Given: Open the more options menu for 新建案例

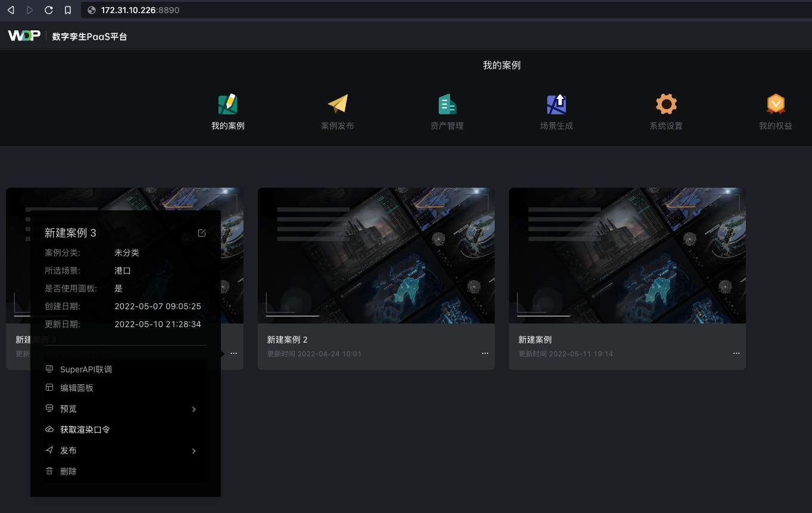Looking at the screenshot, I should coord(736,353).
